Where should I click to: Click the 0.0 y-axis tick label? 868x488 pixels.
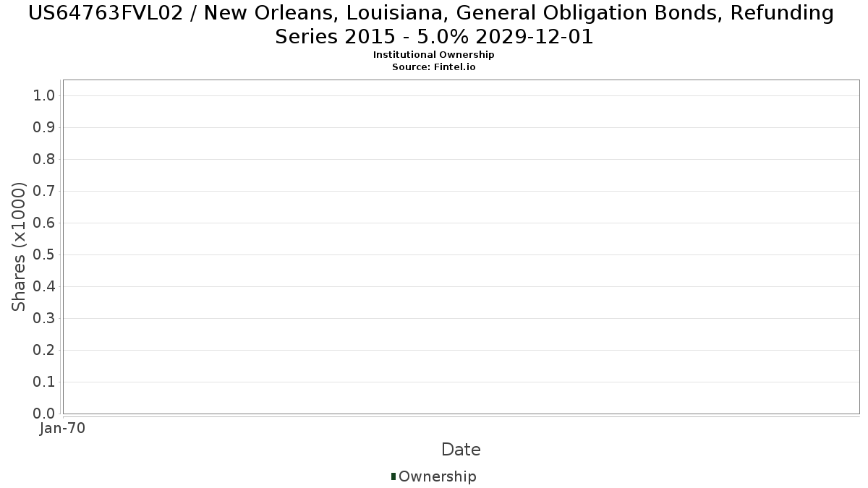pos(44,414)
